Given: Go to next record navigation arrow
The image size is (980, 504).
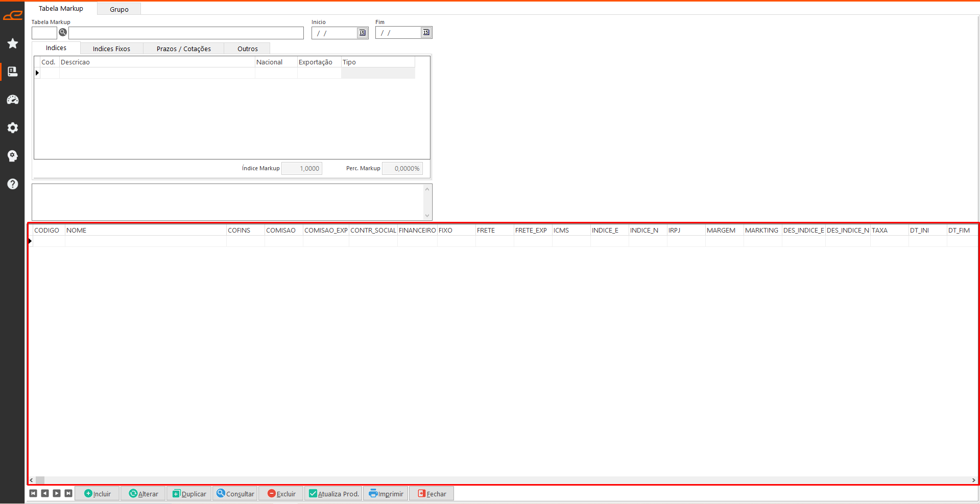Looking at the screenshot, I should coord(57,493).
